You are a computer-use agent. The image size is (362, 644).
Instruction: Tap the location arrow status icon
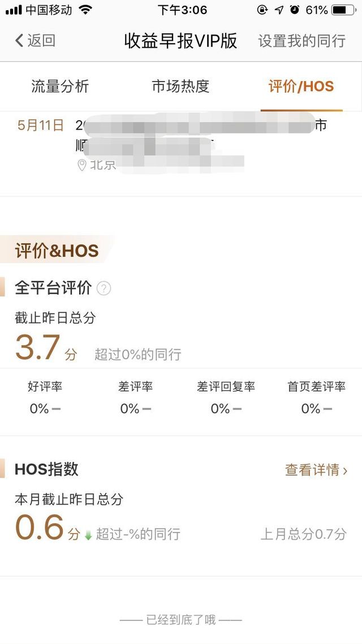click(279, 10)
